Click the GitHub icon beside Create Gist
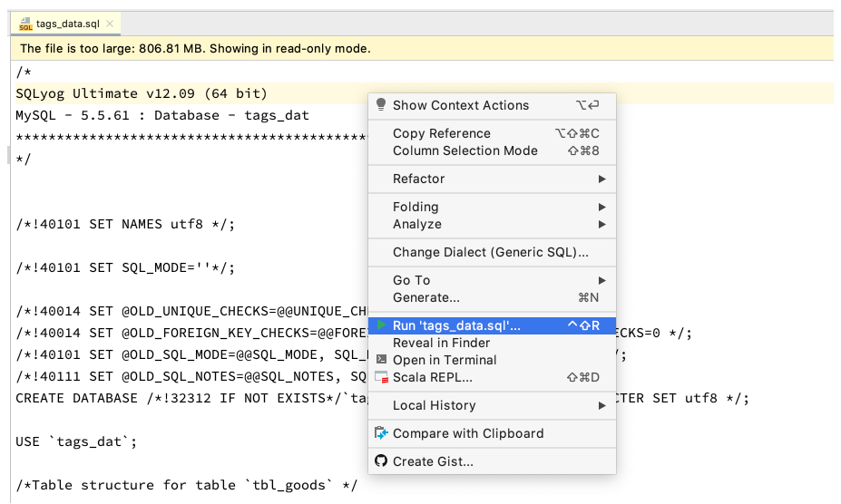841x504 pixels. point(381,460)
